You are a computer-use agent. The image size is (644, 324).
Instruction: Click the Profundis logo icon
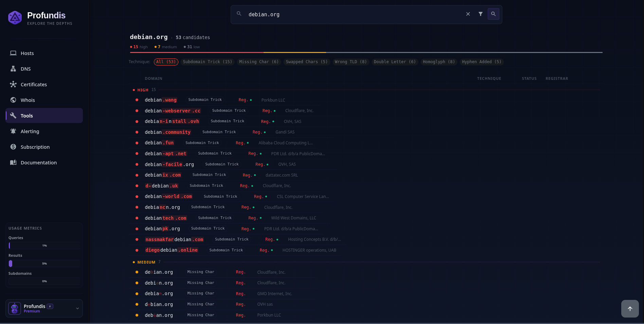[15, 18]
